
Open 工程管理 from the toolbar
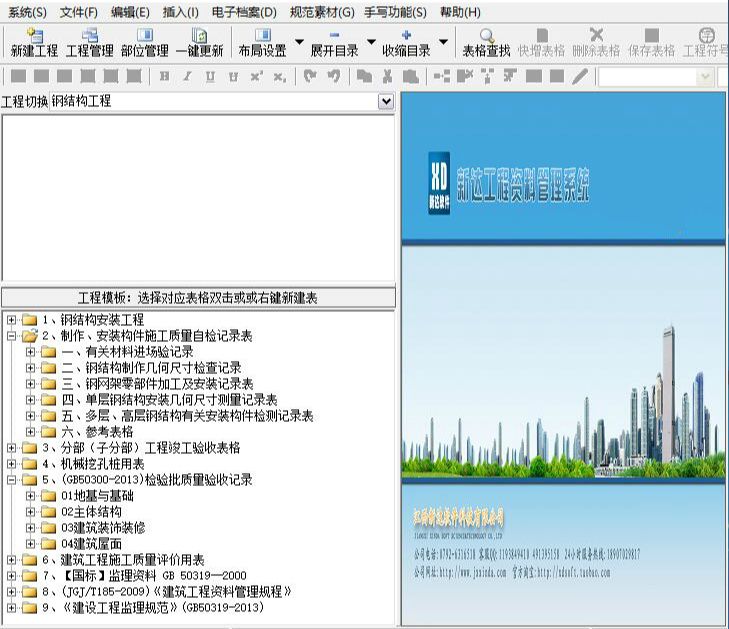[x=90, y=43]
